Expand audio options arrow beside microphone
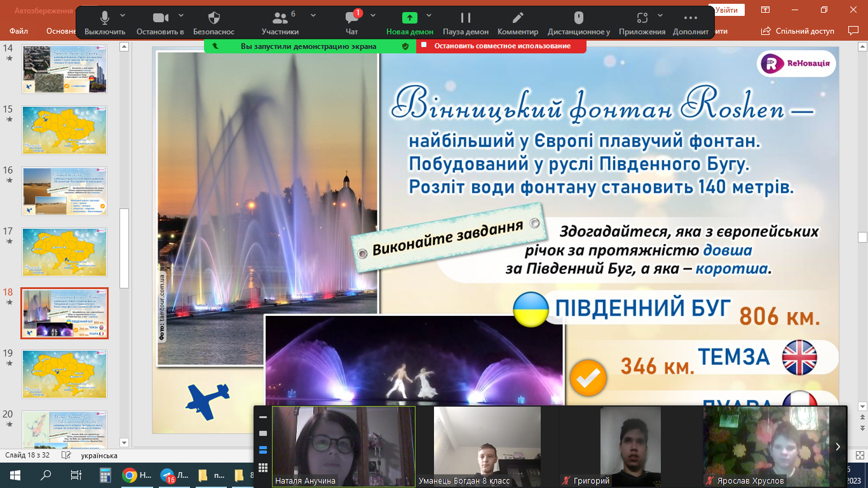The height and width of the screenshot is (488, 868). pyautogui.click(x=123, y=15)
